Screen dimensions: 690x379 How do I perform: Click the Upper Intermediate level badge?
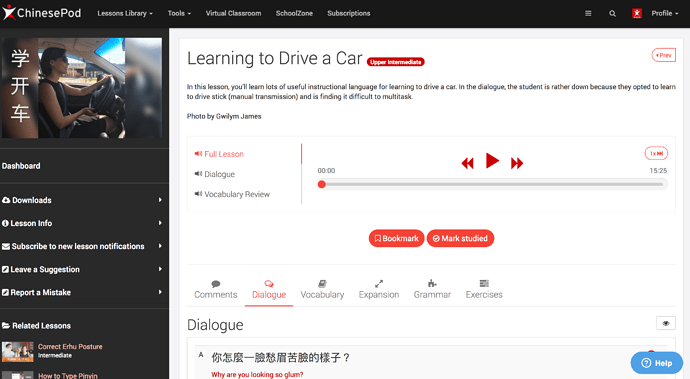(x=396, y=62)
